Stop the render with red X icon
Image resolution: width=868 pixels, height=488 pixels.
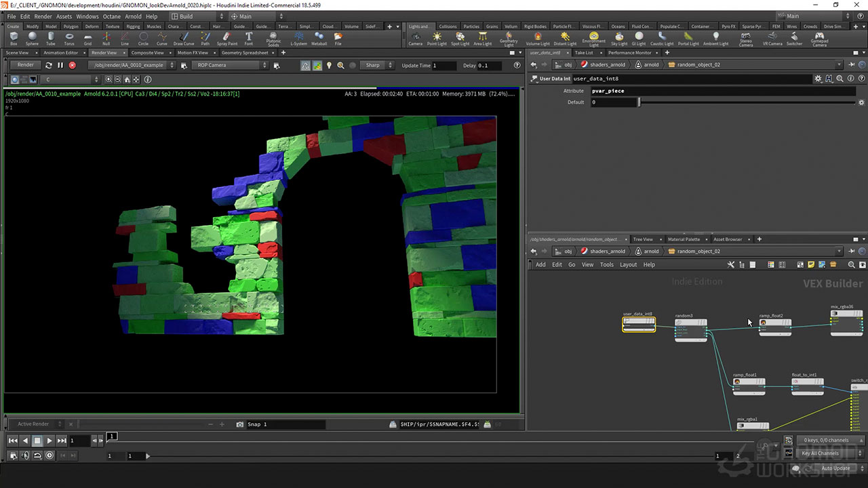coord(72,65)
